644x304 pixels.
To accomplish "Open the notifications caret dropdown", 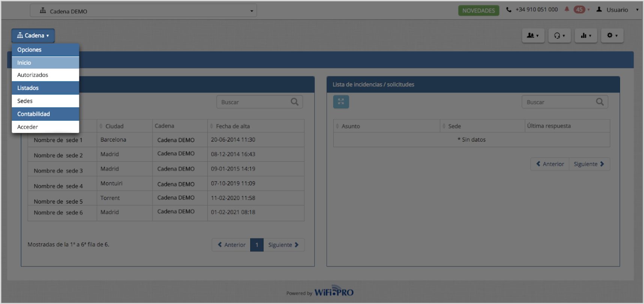I will pos(588,10).
